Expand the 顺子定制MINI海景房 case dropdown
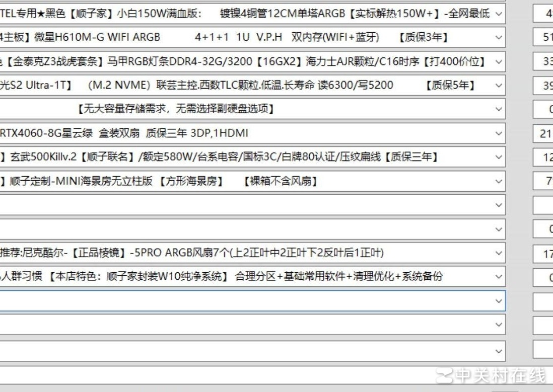The width and height of the screenshot is (553, 392). click(x=498, y=181)
